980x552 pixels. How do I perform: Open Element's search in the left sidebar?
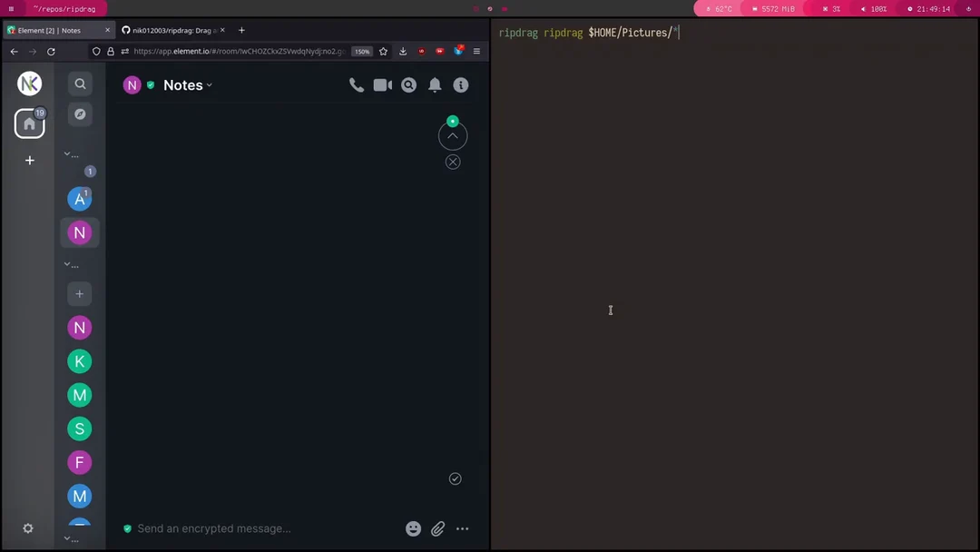(x=80, y=83)
